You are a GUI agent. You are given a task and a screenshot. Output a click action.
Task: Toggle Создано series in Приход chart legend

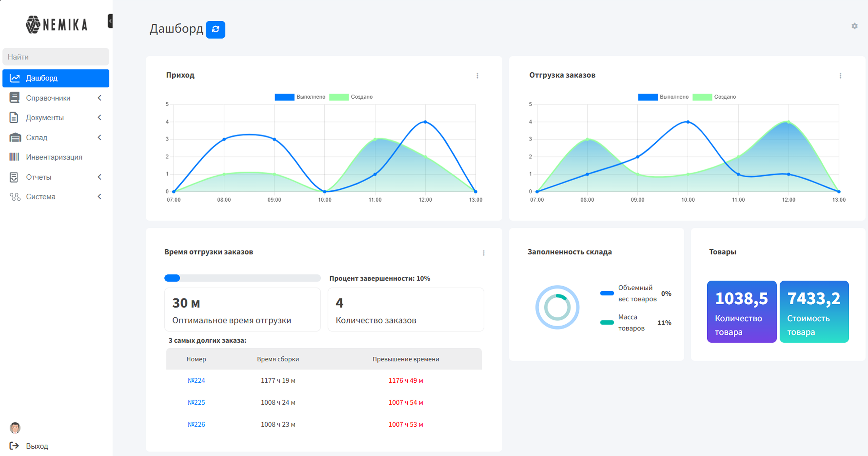(x=351, y=97)
